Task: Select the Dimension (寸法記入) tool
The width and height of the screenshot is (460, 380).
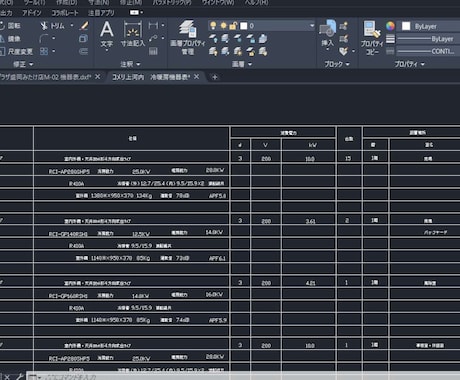Action: point(133,34)
